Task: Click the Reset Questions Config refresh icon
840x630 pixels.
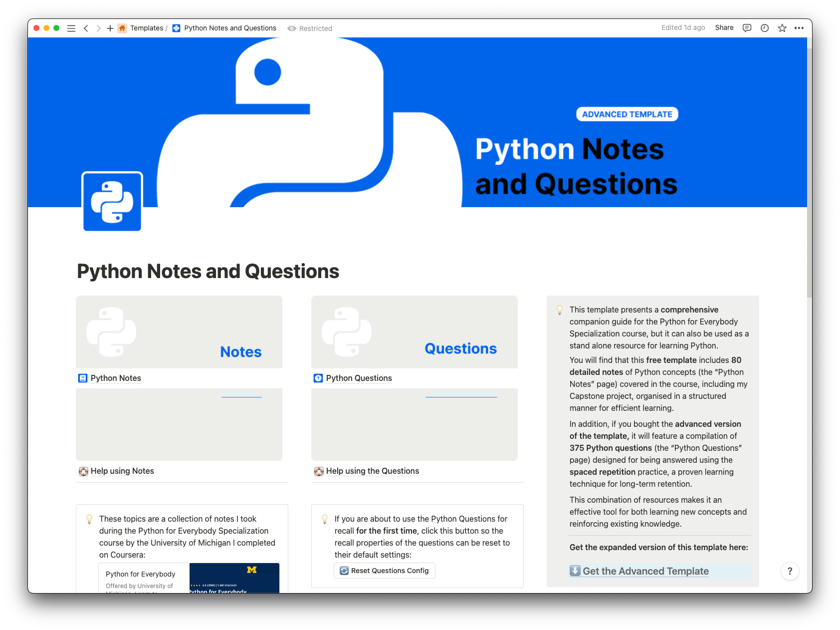Action: (344, 571)
